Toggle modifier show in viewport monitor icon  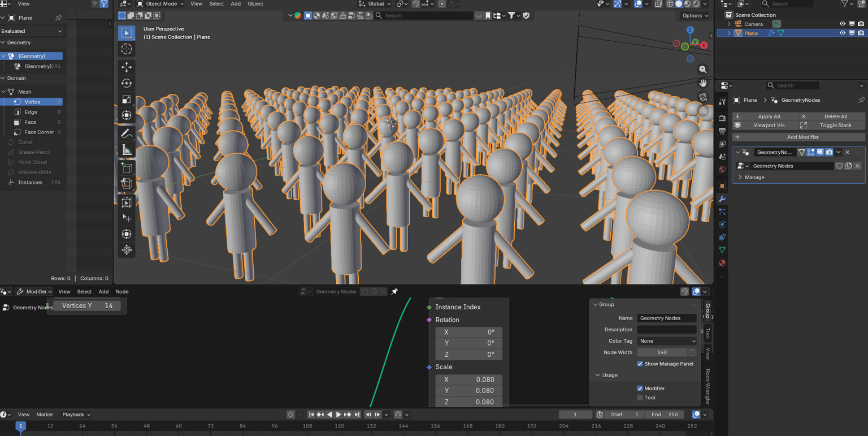820,152
